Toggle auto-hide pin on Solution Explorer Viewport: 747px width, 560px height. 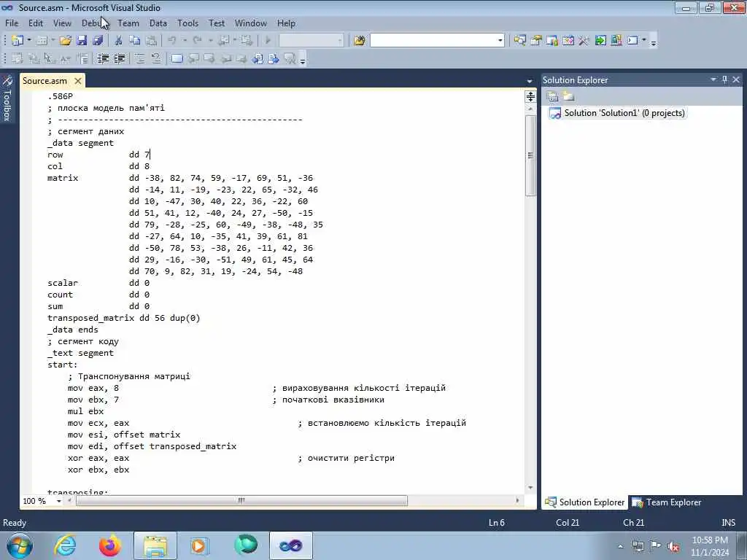724,79
